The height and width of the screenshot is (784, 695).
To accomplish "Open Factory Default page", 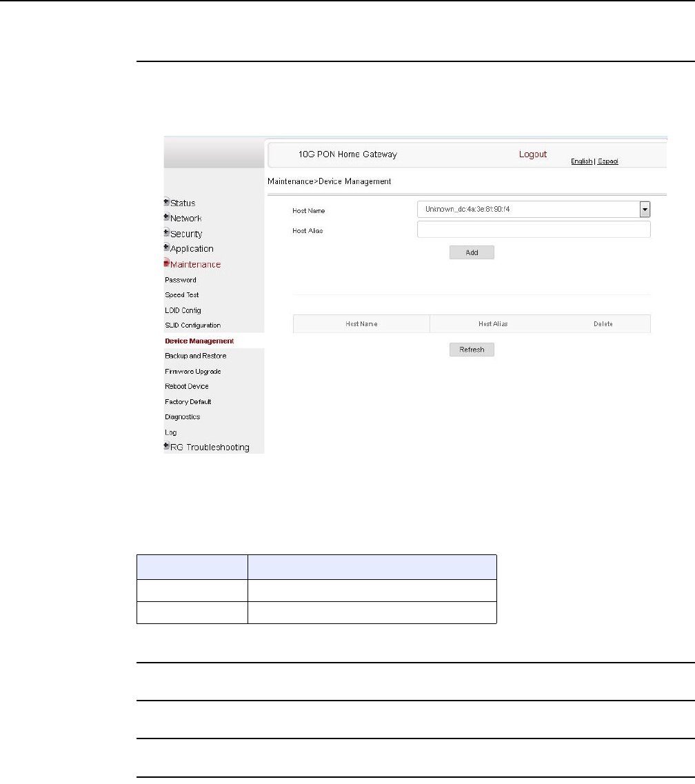I will coord(188,402).
